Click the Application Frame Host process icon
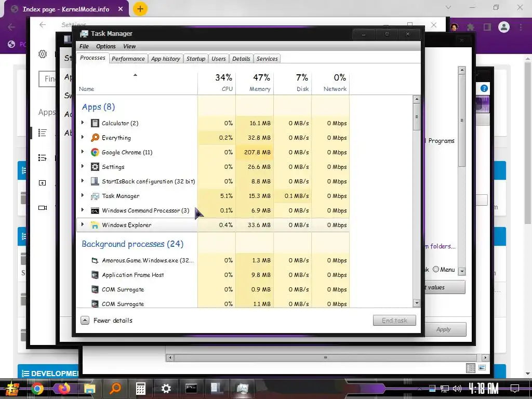This screenshot has height=399, width=532. pyautogui.click(x=95, y=275)
